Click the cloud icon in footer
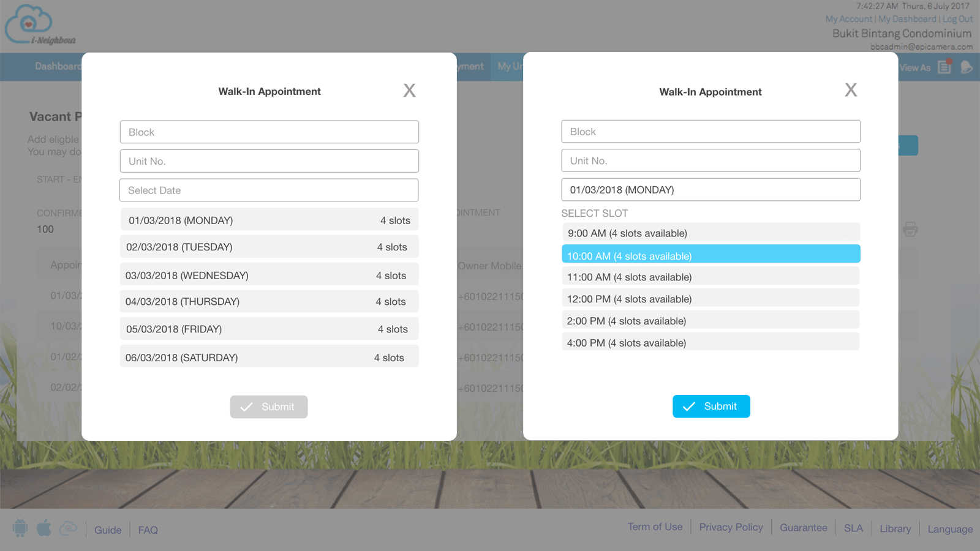The width and height of the screenshot is (980, 551). 68,528
